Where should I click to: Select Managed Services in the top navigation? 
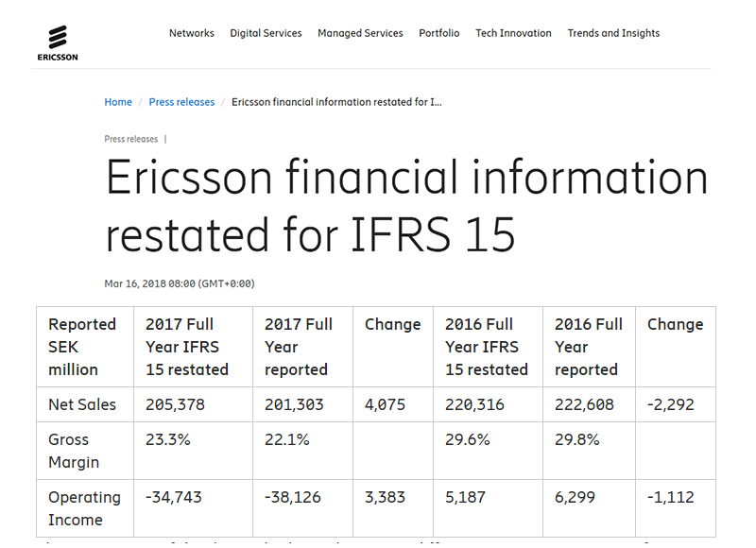click(x=360, y=33)
